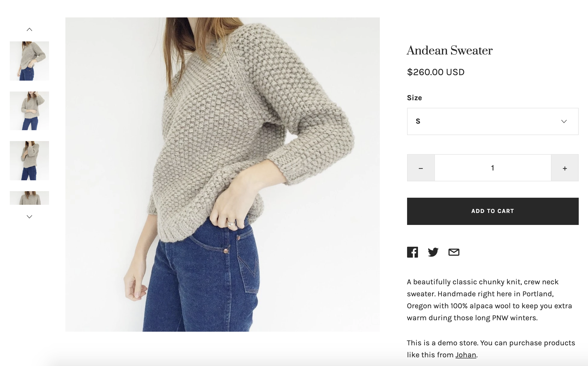Click the chevron arrow in the Size selector
Image resolution: width=588 pixels, height=366 pixels.
564,121
